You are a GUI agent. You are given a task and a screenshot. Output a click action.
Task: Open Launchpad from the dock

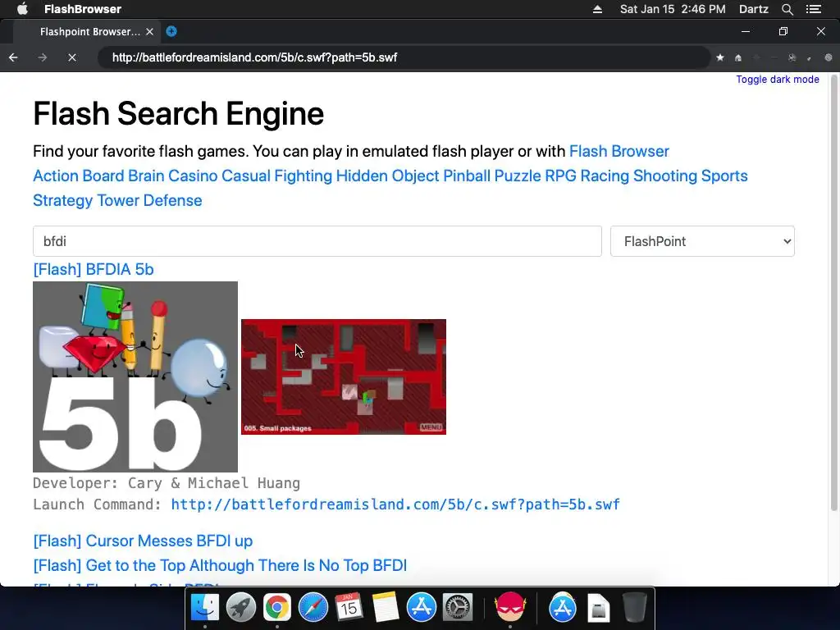point(241,608)
